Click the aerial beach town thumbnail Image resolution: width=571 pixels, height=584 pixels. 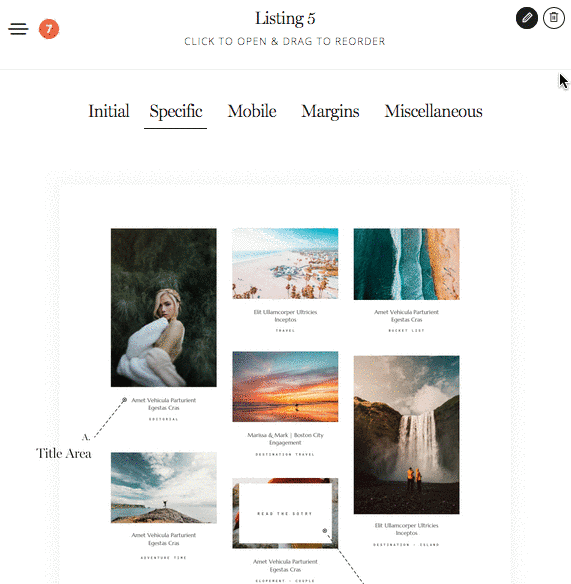tap(285, 264)
